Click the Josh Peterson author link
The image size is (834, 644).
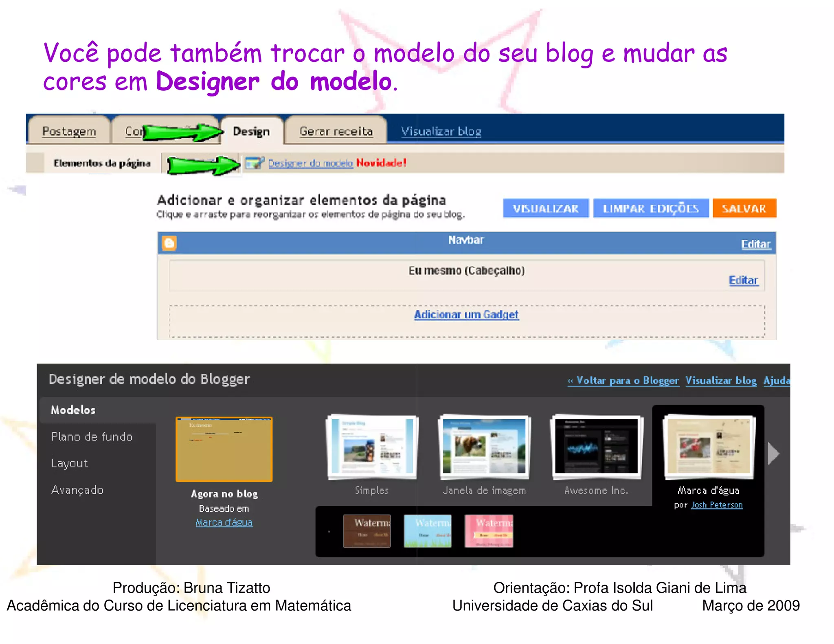click(x=717, y=505)
